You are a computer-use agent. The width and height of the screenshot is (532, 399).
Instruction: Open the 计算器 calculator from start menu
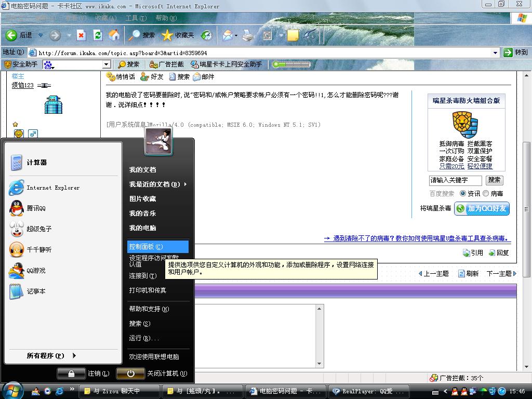tap(36, 163)
